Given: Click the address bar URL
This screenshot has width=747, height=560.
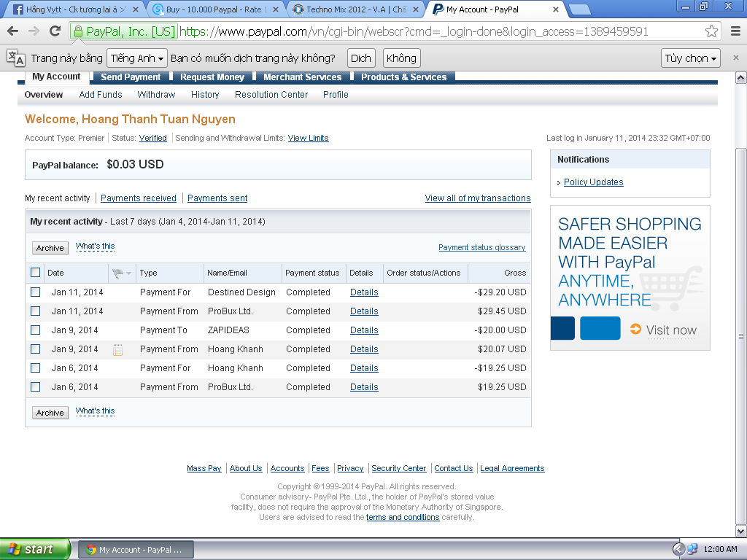Looking at the screenshot, I should coord(414,31).
